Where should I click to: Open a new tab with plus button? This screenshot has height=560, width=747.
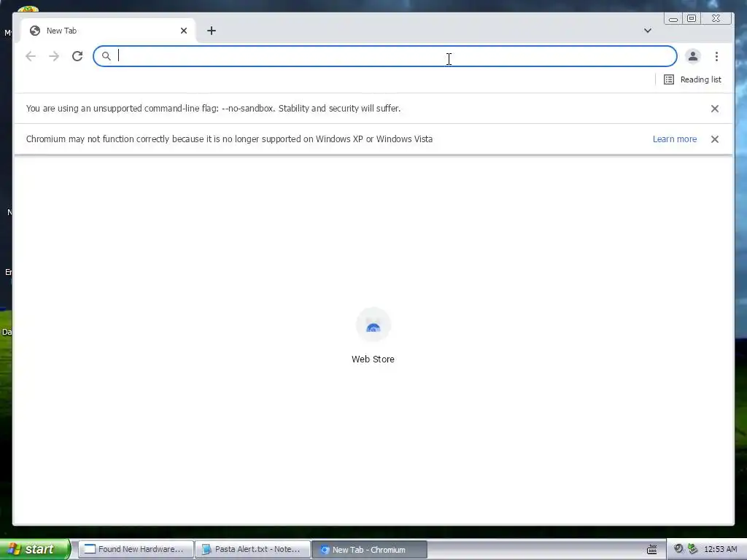pos(212,31)
